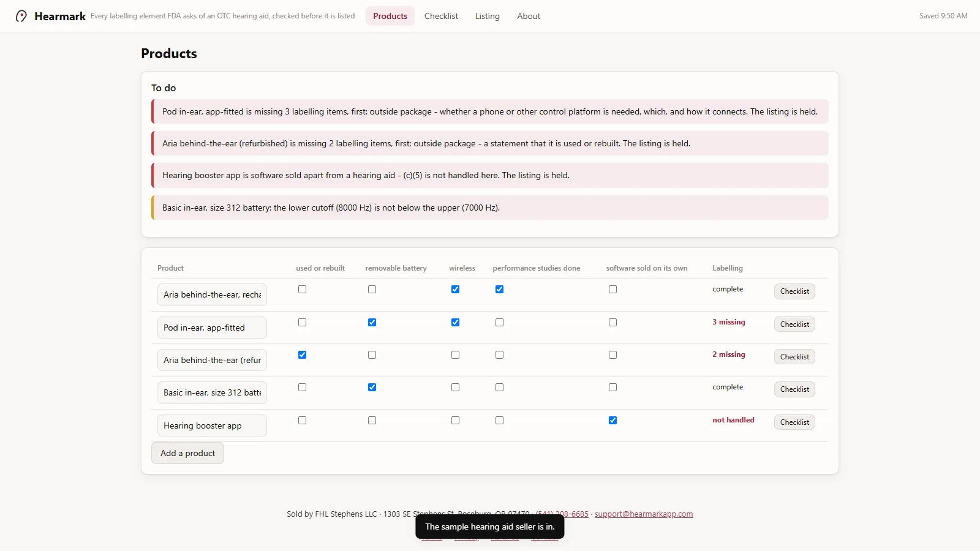Open Checklist for Basic in-ear size 312
Screen dimensions: 980x551
794,389
